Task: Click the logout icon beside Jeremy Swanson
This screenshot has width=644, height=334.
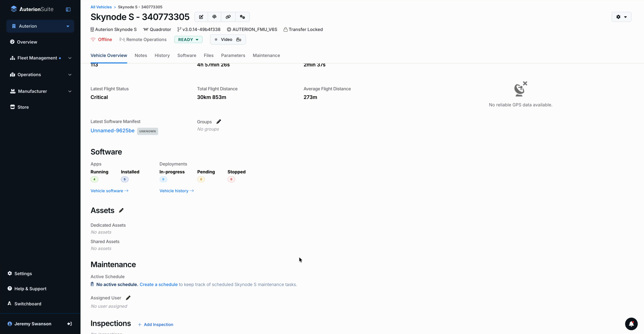Action: tap(69, 324)
